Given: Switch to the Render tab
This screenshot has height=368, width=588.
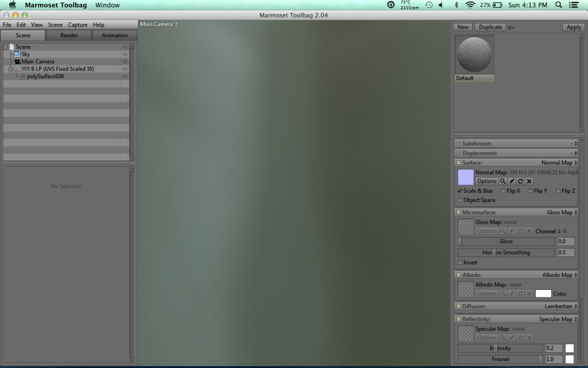Looking at the screenshot, I should click(x=68, y=34).
